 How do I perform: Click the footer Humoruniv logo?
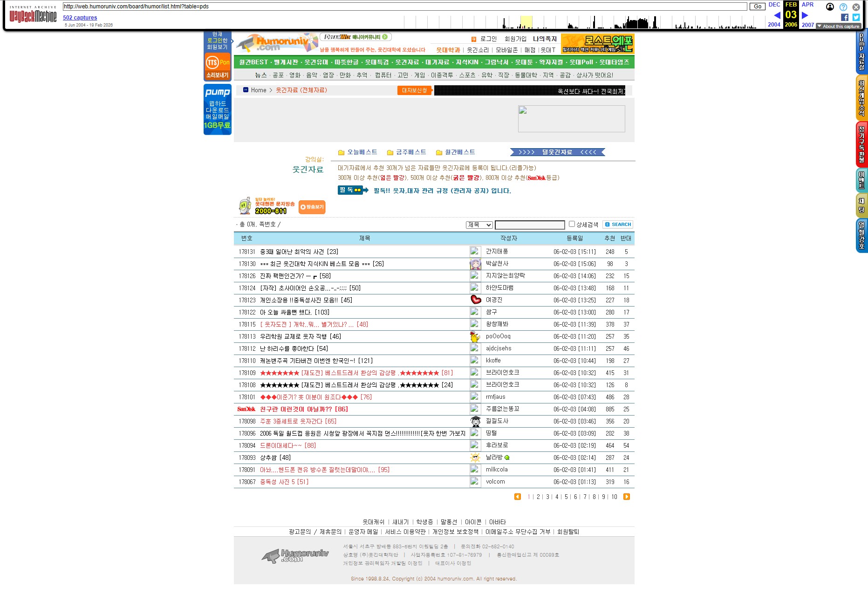295,555
